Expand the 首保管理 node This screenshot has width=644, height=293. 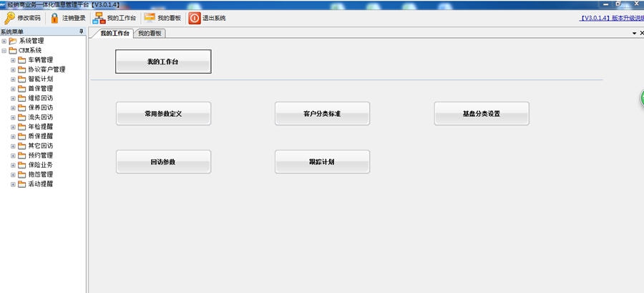[13, 89]
